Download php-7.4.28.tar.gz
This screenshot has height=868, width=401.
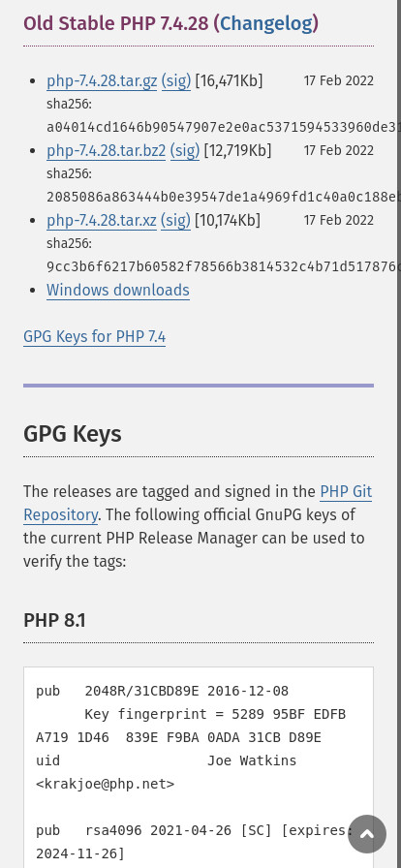pyautogui.click(x=102, y=80)
